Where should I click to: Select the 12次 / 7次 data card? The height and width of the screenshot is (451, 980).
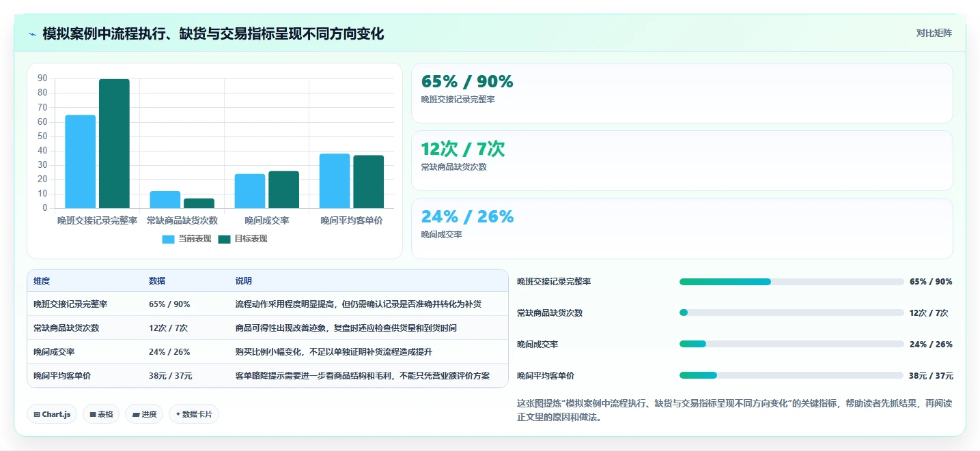[x=682, y=161]
